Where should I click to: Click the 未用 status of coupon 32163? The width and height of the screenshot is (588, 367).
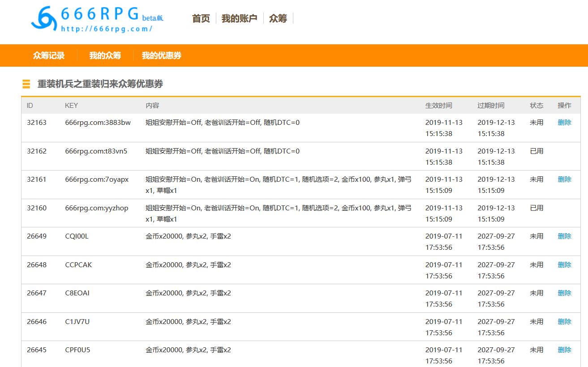coord(536,122)
